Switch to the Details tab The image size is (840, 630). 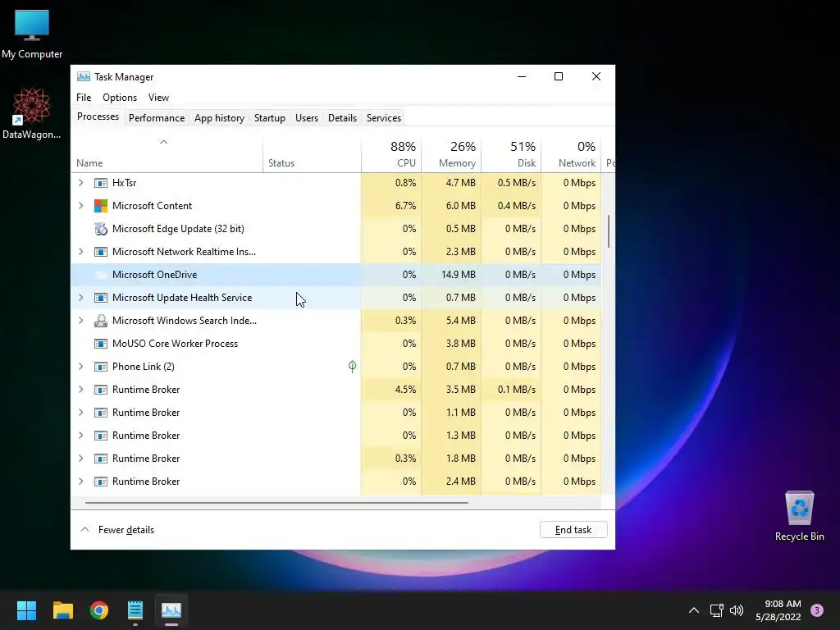[x=342, y=118]
